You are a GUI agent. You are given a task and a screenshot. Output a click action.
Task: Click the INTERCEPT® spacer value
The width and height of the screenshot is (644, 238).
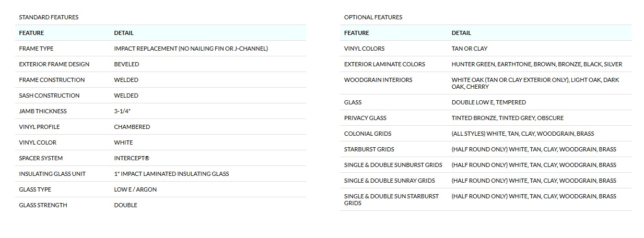tap(132, 158)
